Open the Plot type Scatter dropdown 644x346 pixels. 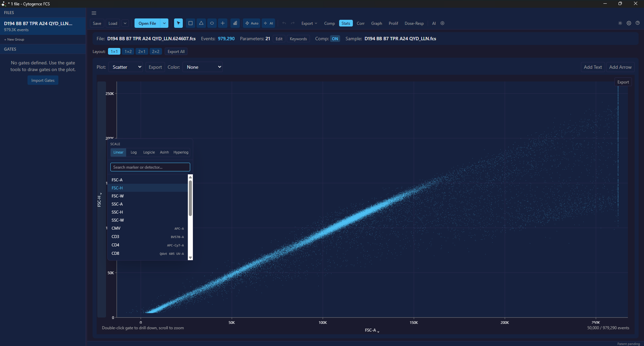coord(126,67)
